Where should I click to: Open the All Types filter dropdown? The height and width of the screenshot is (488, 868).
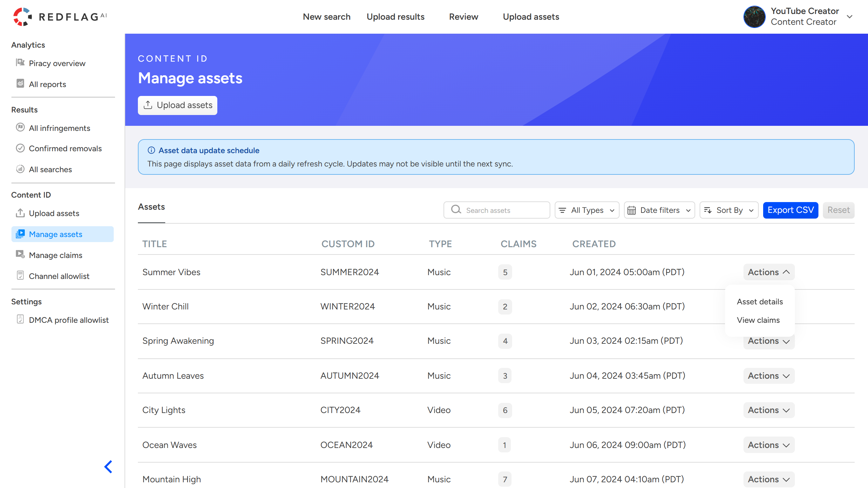point(587,210)
